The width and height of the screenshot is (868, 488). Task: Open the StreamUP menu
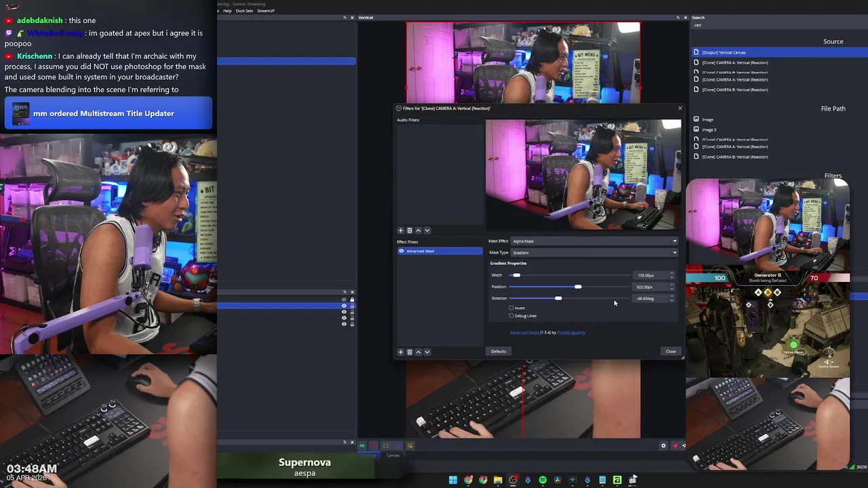tap(266, 11)
